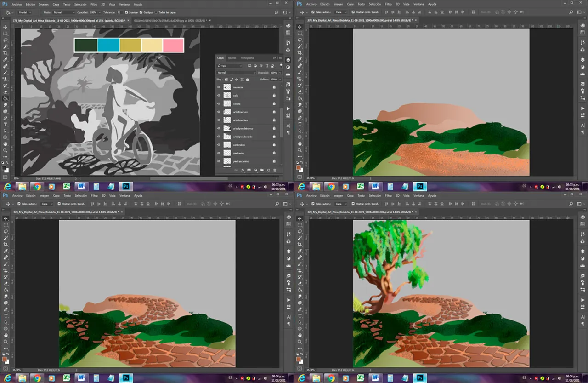Screen dimensions: 588x383
Task: Open the Relleno dropdown arrow in Capas panel
Action: click(x=279, y=80)
